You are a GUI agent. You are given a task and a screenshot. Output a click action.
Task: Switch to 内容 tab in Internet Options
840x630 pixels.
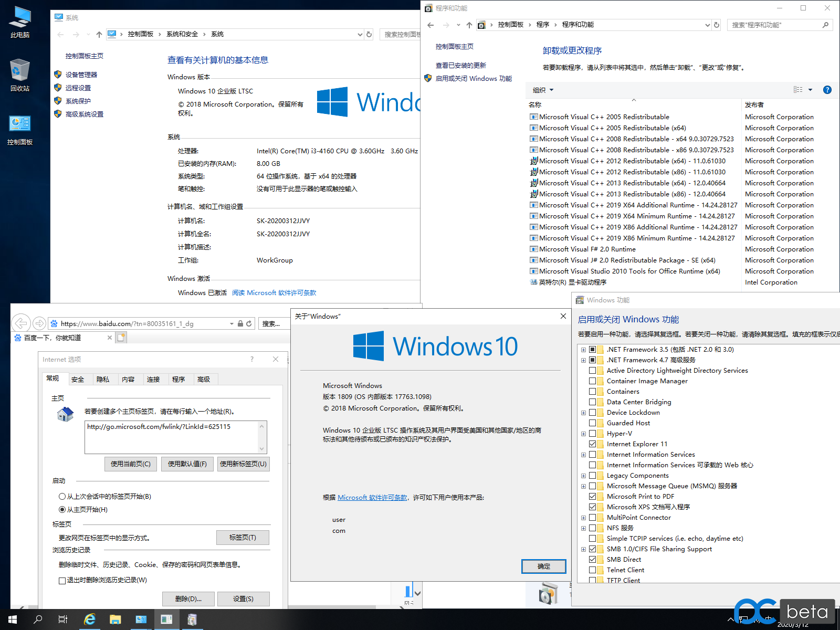[128, 379]
